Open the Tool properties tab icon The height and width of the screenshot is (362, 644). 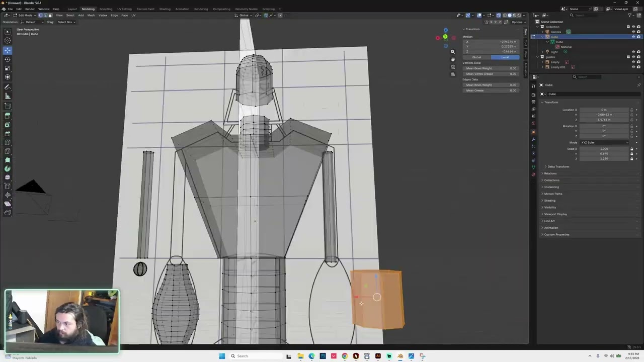(x=533, y=86)
